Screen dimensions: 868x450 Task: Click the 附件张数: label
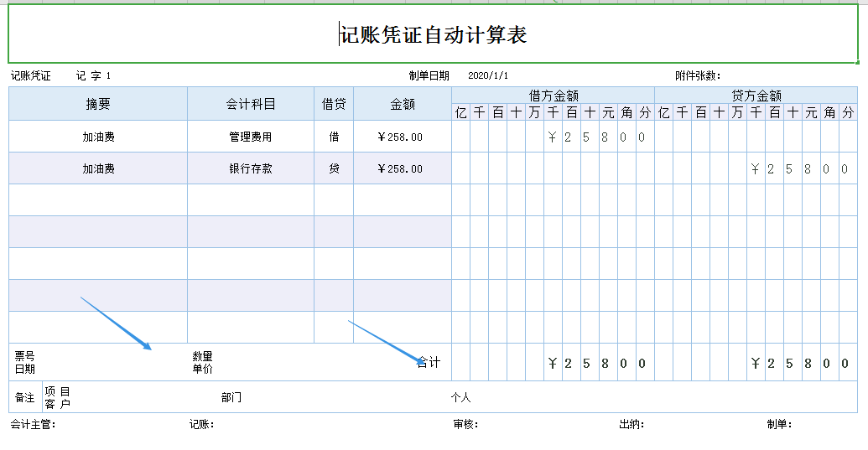[x=698, y=75]
